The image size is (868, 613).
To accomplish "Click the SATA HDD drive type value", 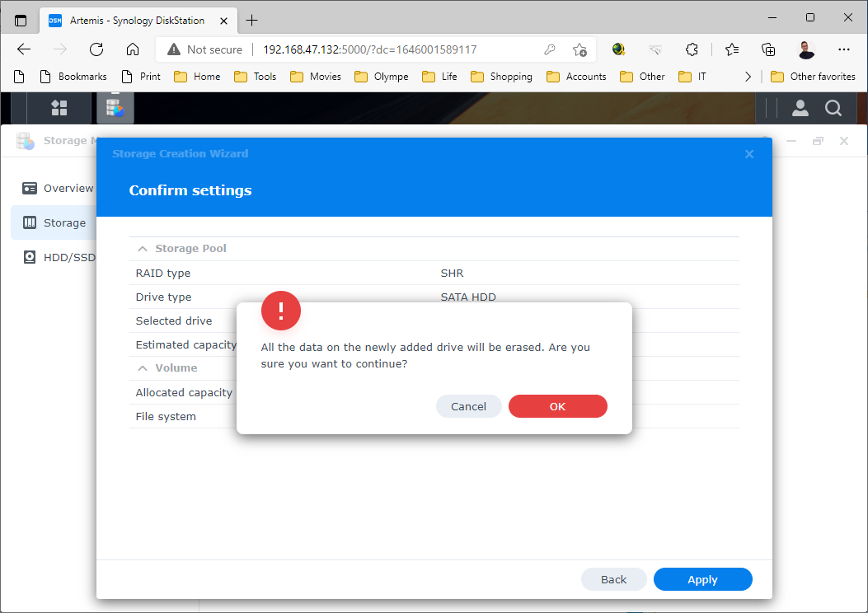I will (467, 297).
